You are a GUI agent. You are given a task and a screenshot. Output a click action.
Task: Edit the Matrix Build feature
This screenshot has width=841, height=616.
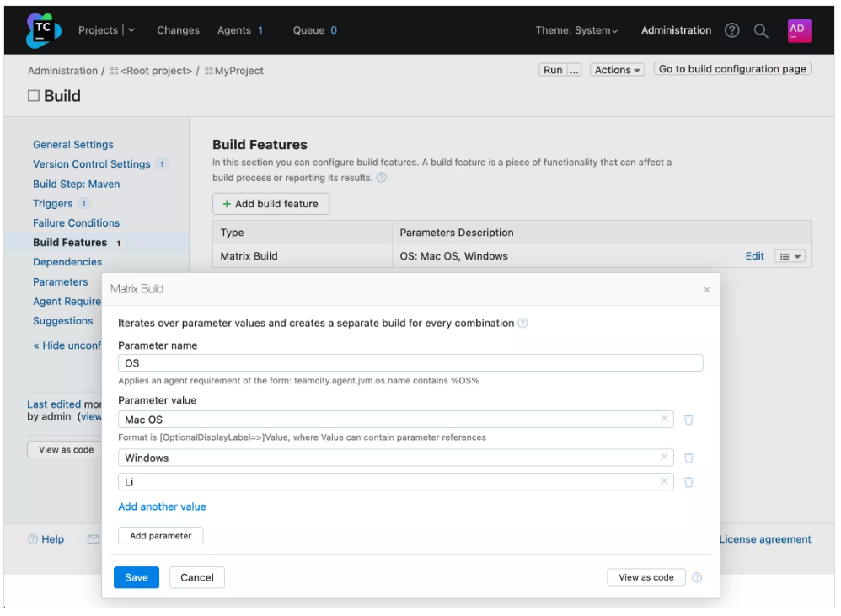(x=755, y=256)
